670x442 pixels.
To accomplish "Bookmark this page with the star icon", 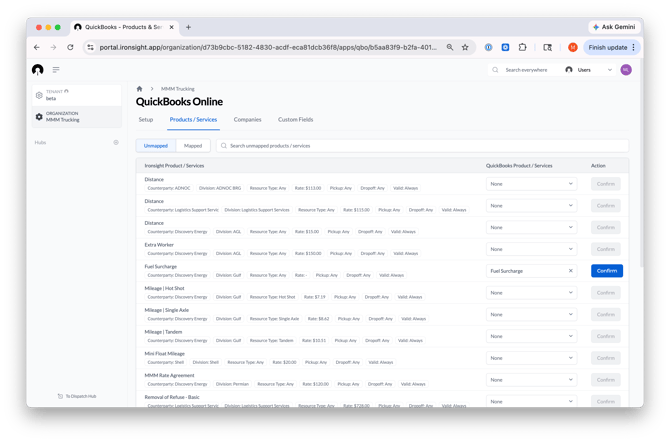I will [x=465, y=47].
